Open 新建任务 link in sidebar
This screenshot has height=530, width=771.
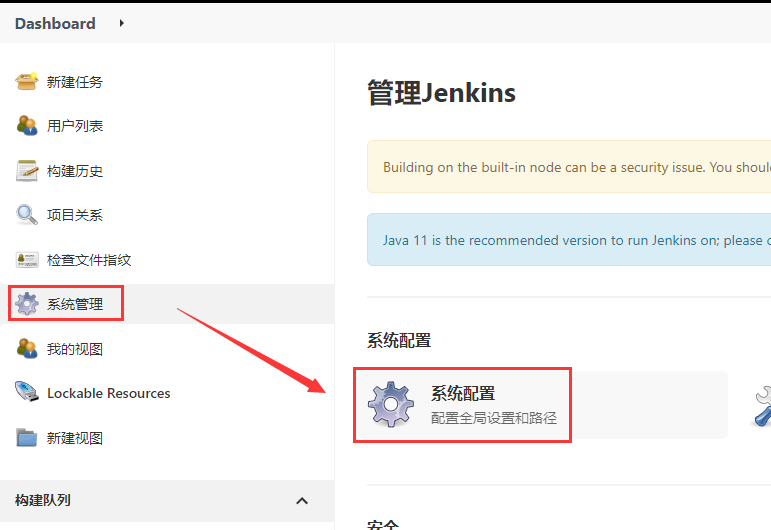[x=75, y=82]
